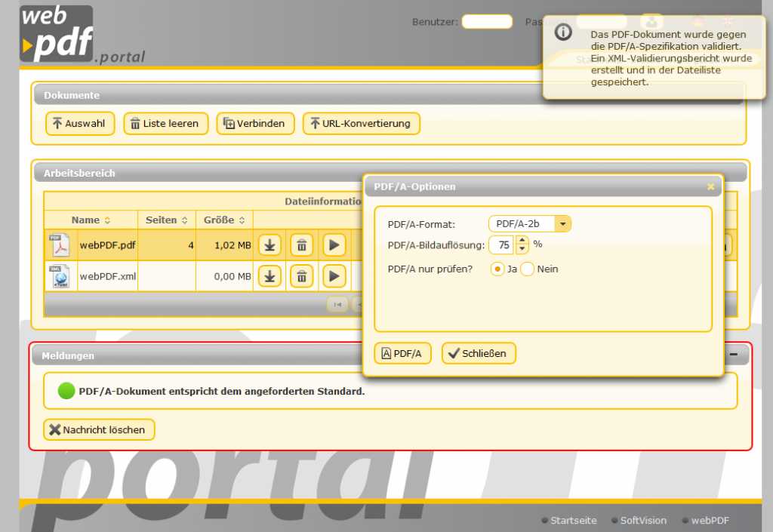Viewport: 773px width, 532px height.
Task: Remove webPDF.xml with its trash icon
Action: 301,275
